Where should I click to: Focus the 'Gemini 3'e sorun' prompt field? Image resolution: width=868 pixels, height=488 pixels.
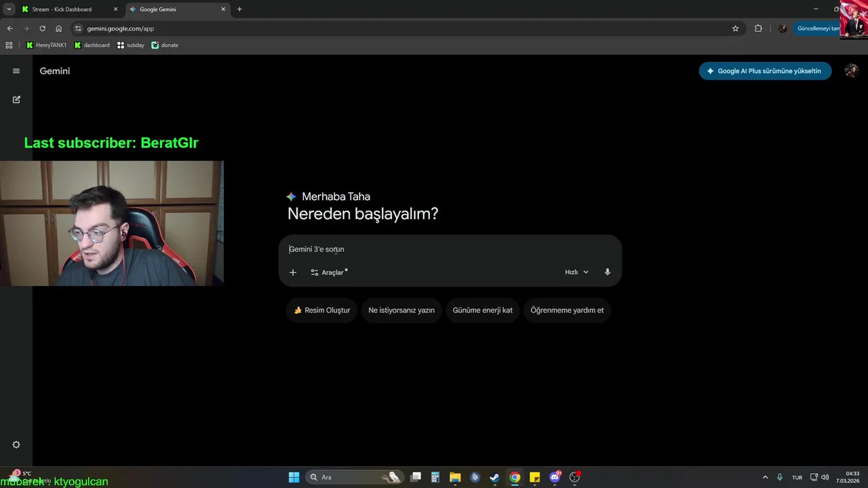click(450, 249)
